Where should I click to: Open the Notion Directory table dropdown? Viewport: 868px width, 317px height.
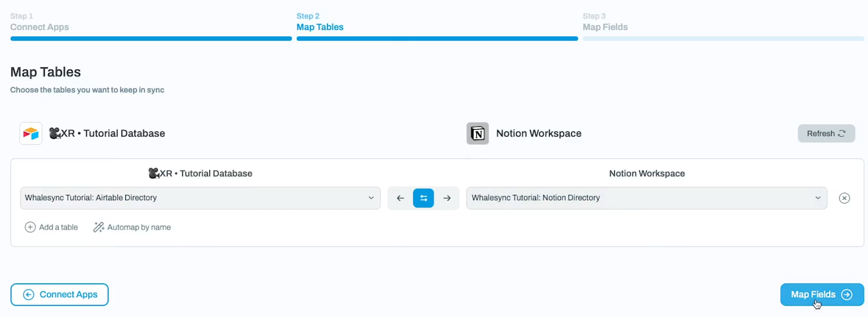(647, 198)
